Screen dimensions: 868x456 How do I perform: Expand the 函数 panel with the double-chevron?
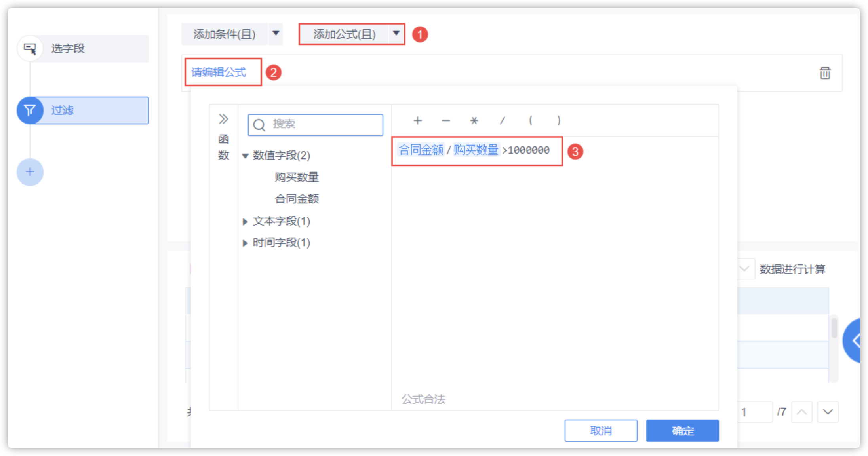coord(223,119)
